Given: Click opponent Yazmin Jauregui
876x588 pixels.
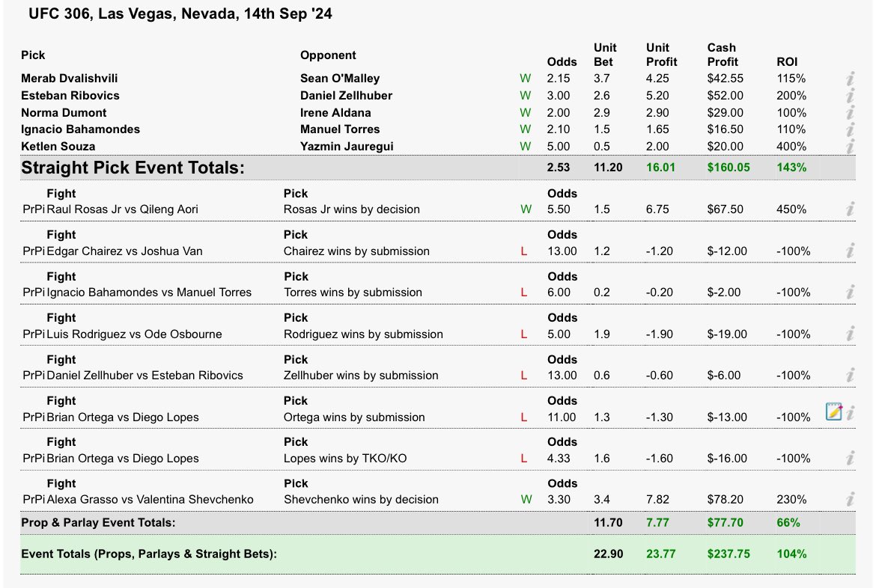Looking at the screenshot, I should [347, 147].
